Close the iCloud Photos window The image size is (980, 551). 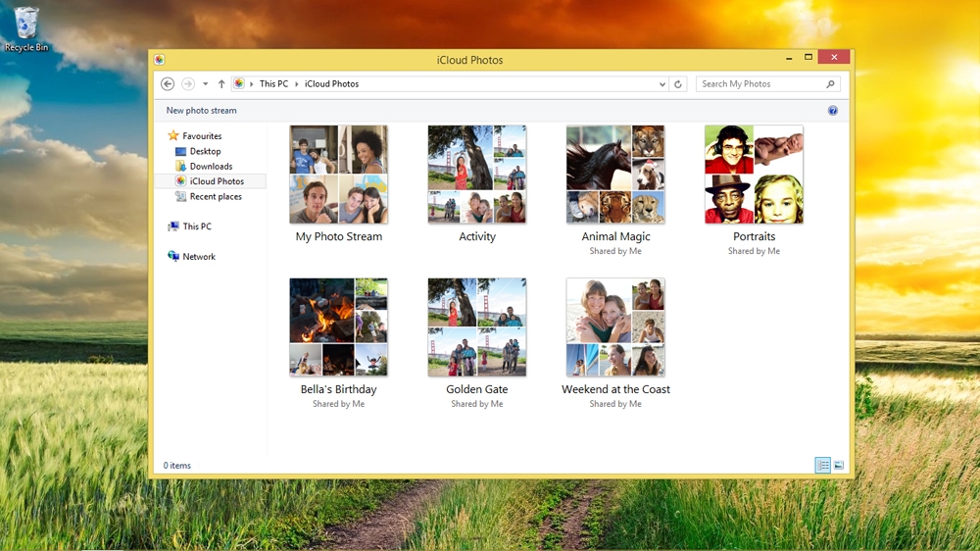(x=834, y=57)
